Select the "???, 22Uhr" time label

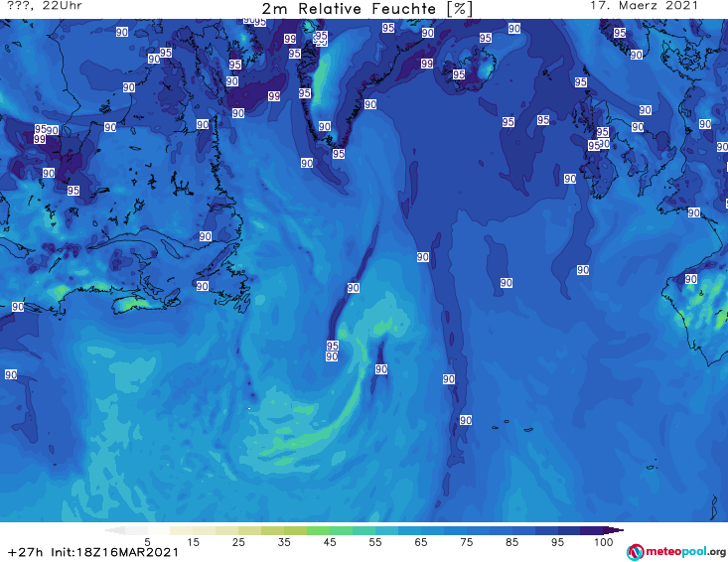(45, 6)
